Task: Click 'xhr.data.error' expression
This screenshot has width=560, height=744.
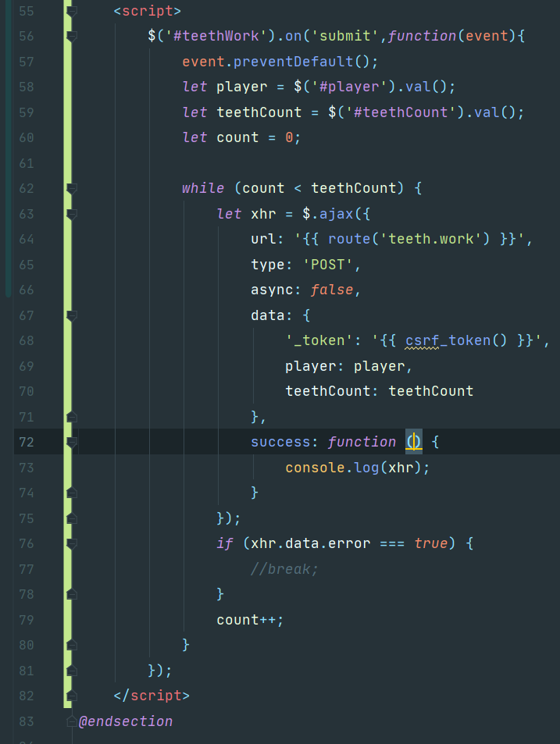Action: (310, 544)
